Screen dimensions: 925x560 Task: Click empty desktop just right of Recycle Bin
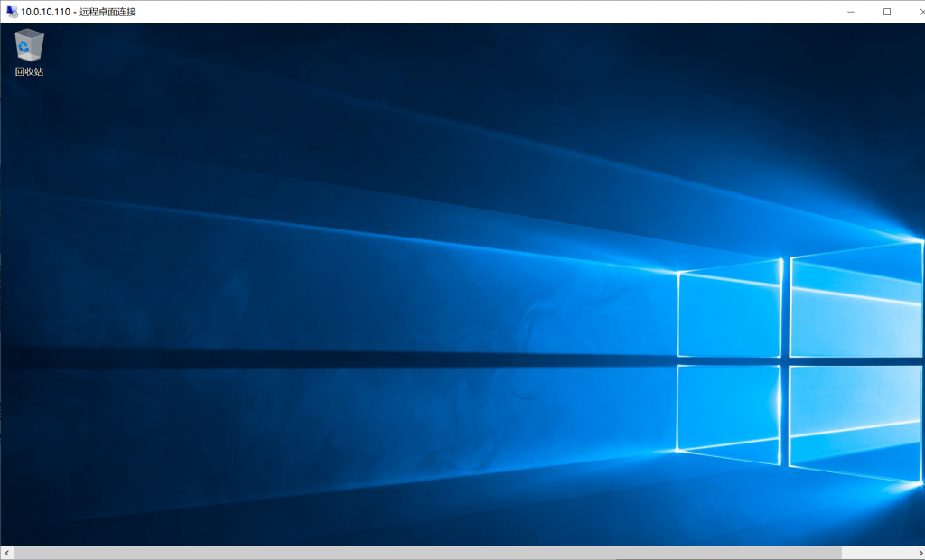click(81, 45)
